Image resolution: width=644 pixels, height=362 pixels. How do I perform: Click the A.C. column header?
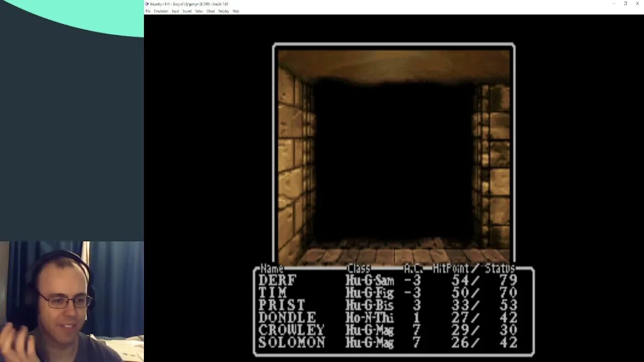(414, 269)
